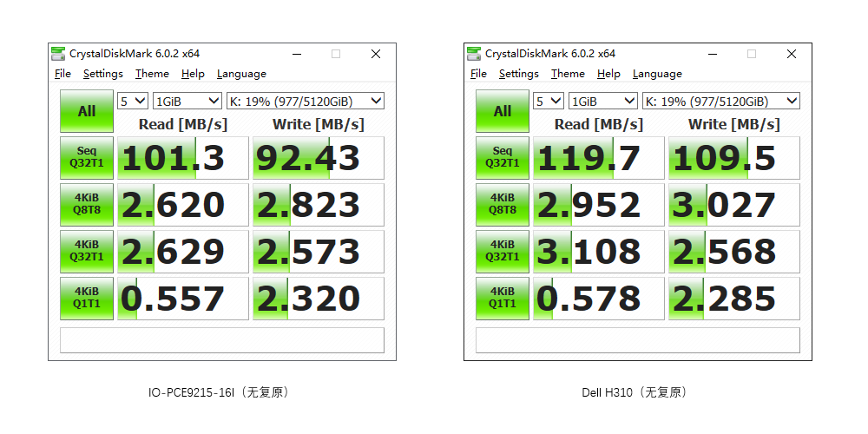Click Seq Q32T1 read result 119.7 in right window
Screen dimensions: 868x434
pos(598,158)
